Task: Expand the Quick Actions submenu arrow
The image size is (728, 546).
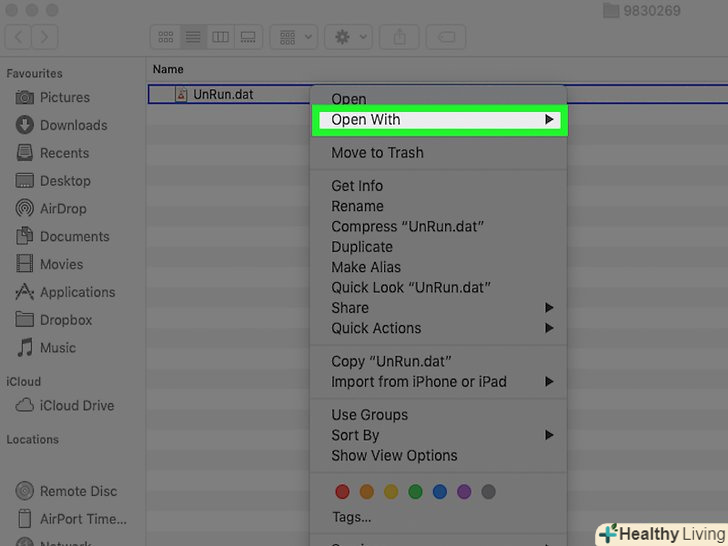Action: [x=549, y=328]
